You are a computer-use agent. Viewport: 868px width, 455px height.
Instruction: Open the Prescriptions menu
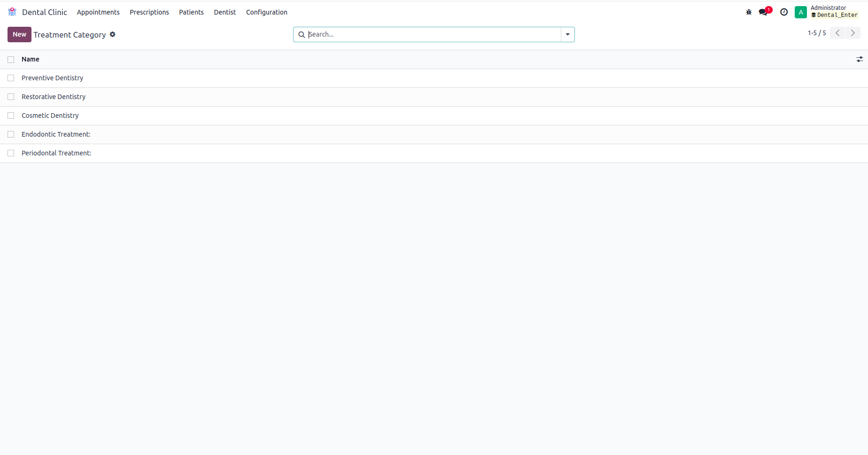149,12
